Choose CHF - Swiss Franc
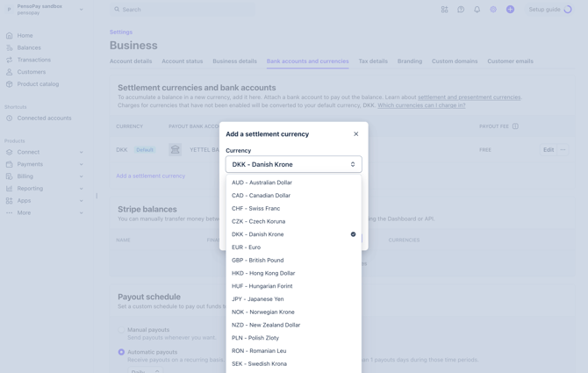The image size is (588, 373). [x=294, y=208]
